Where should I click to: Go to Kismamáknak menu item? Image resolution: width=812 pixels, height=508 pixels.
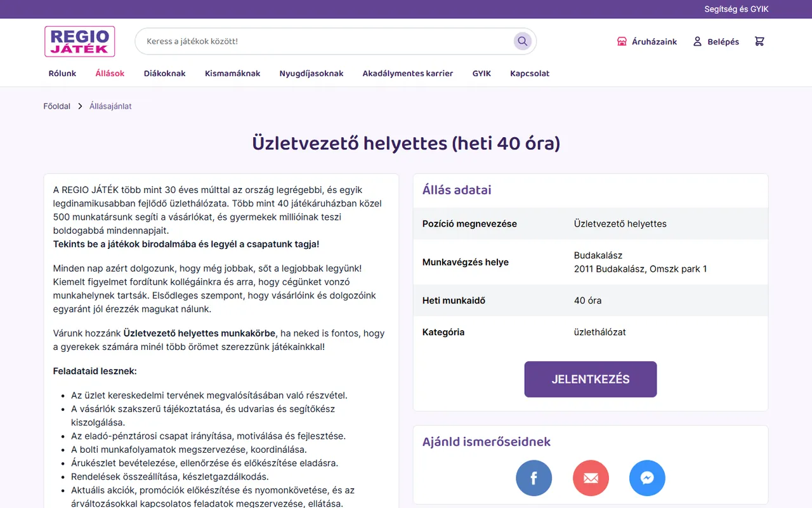pos(233,74)
